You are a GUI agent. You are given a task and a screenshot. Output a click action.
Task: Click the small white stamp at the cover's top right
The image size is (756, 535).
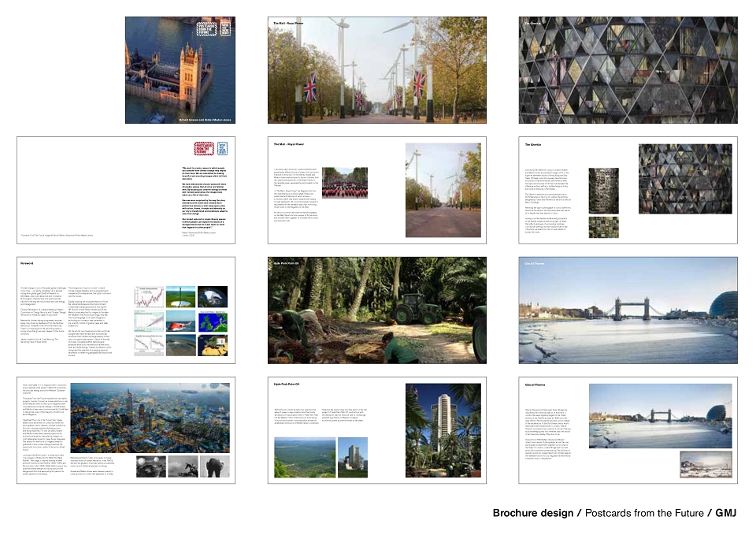225,28
